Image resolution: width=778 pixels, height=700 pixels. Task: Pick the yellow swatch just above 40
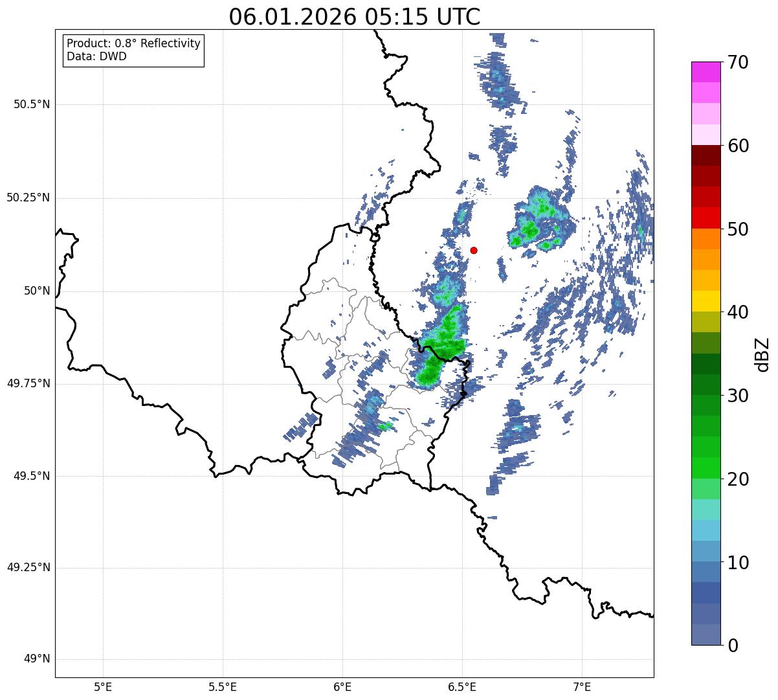pos(706,301)
